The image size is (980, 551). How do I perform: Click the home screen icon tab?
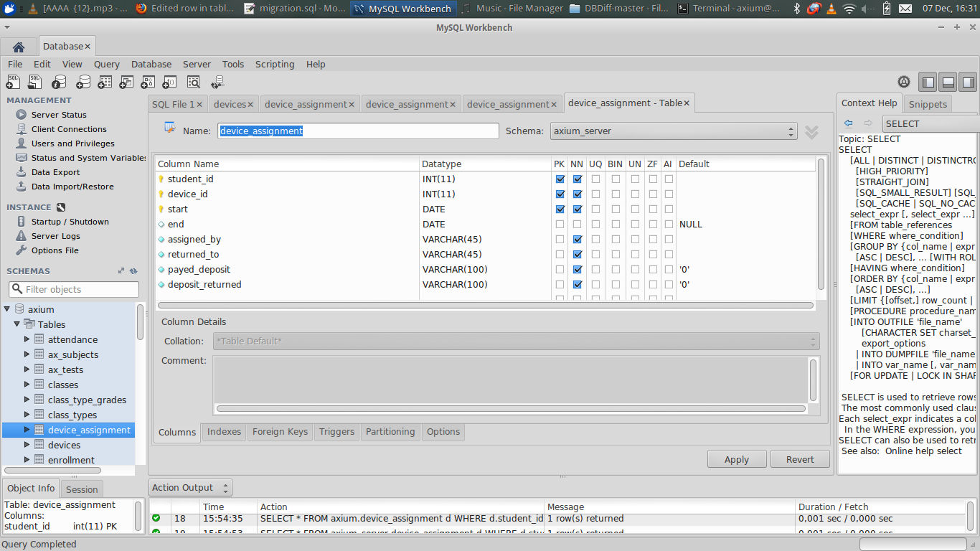point(19,47)
